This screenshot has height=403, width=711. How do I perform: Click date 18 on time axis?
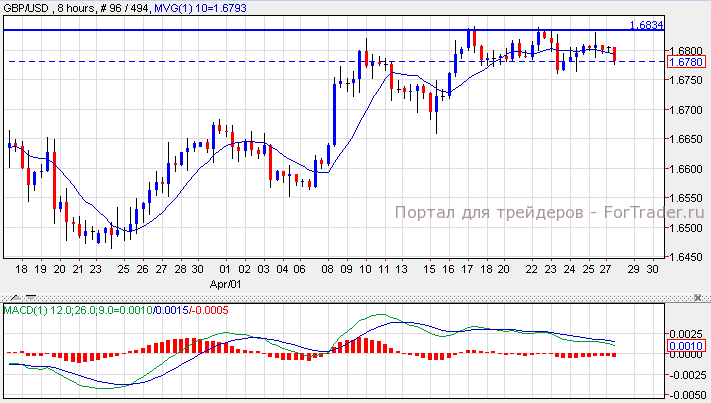click(x=20, y=269)
